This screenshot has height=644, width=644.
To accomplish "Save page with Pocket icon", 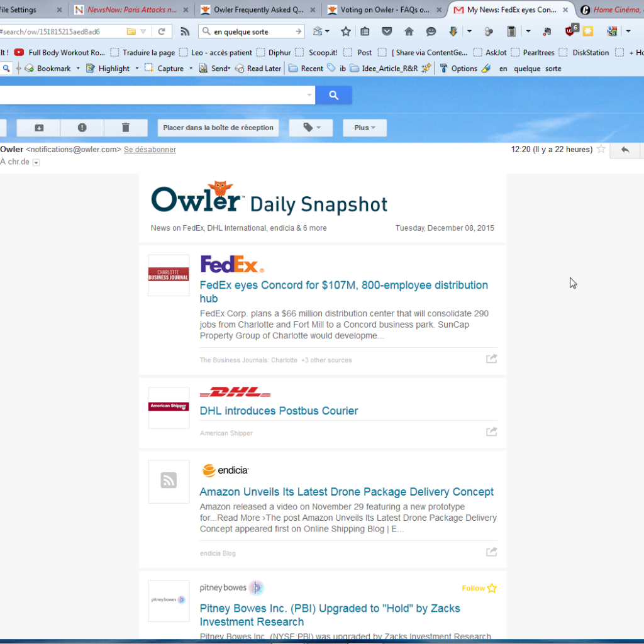I will tap(387, 31).
